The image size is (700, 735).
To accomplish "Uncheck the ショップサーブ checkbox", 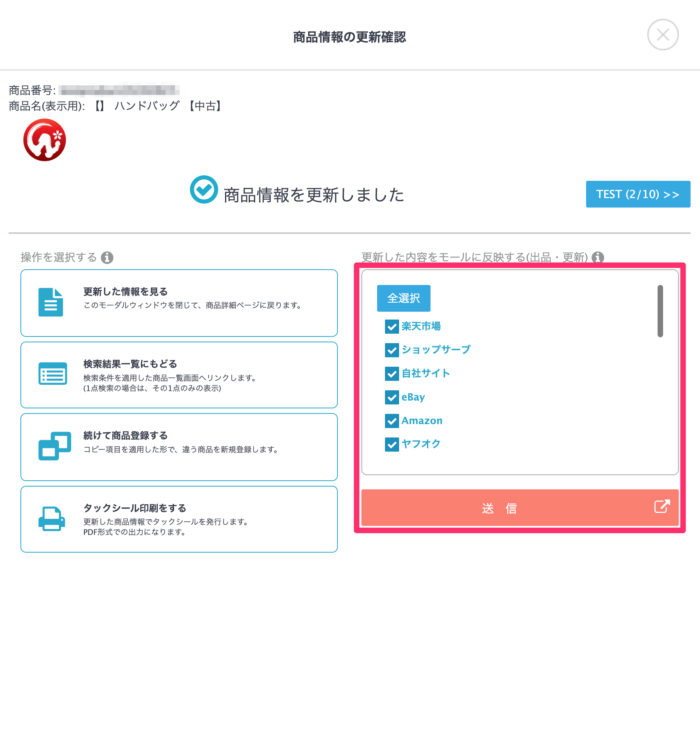I will tap(392, 350).
